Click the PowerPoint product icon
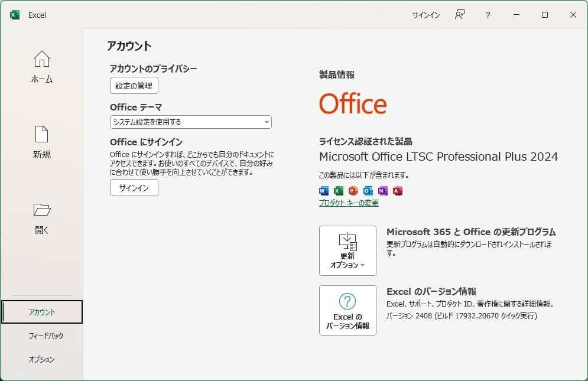This screenshot has width=588, height=381. coord(353,191)
